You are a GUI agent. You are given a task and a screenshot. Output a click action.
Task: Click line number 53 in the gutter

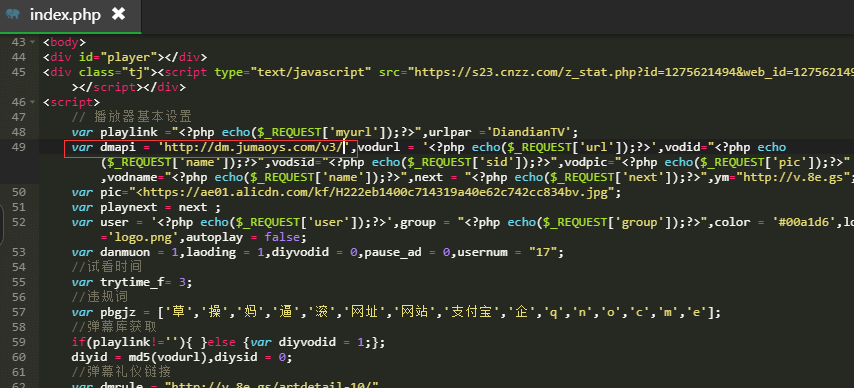coord(18,252)
